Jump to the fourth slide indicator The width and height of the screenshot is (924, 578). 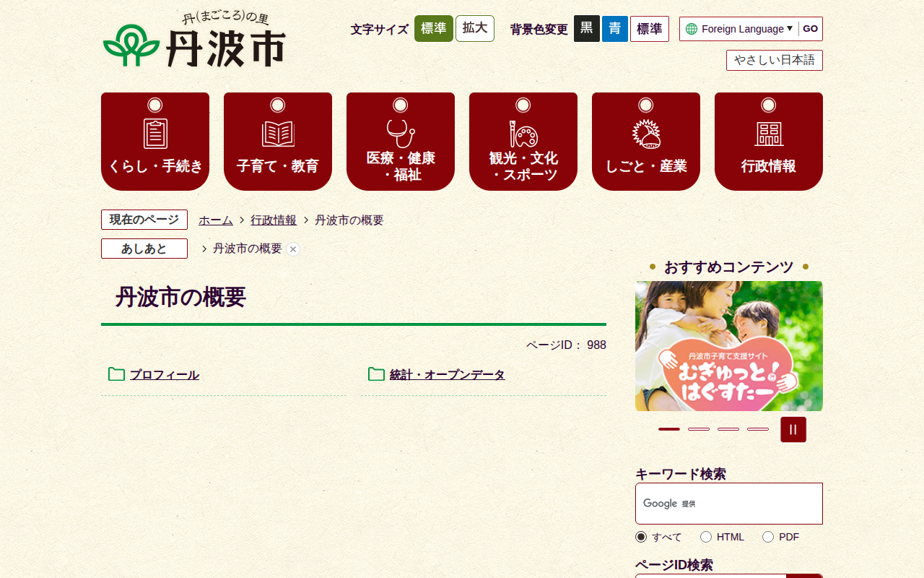tap(758, 429)
